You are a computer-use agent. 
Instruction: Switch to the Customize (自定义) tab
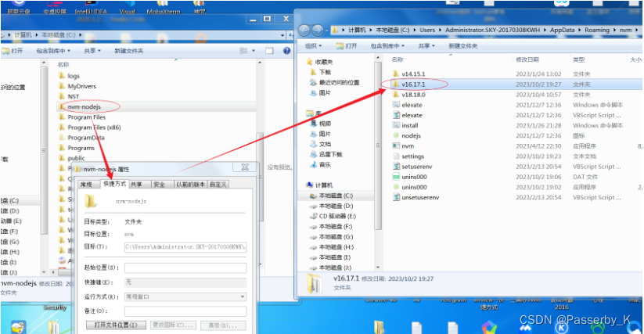(218, 185)
